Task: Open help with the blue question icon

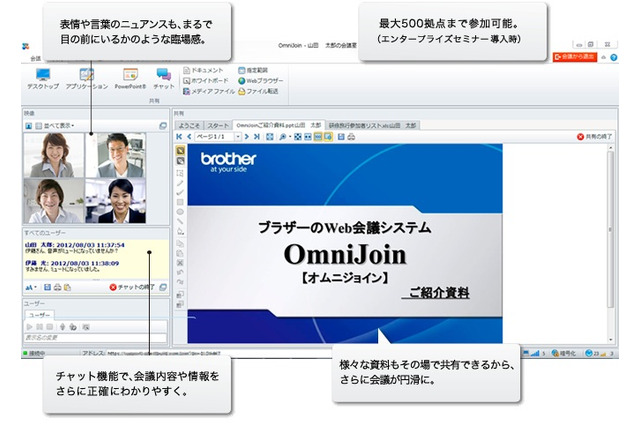Action: 613,58
